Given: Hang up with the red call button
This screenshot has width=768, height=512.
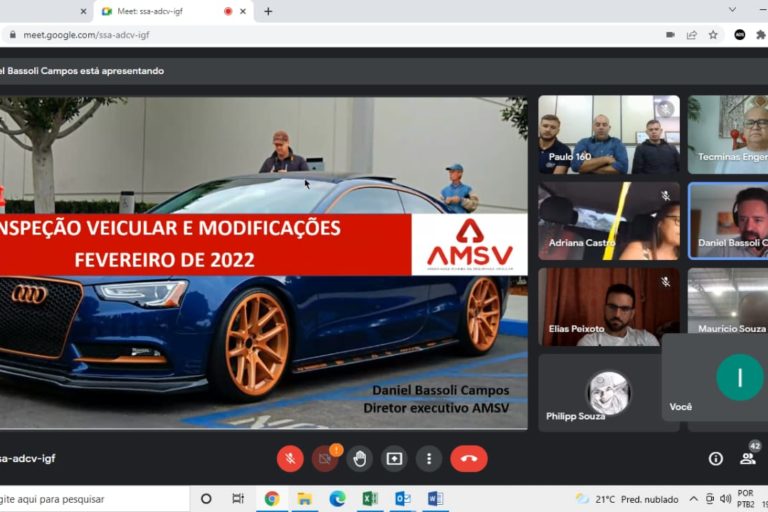Looking at the screenshot, I should tap(468, 458).
